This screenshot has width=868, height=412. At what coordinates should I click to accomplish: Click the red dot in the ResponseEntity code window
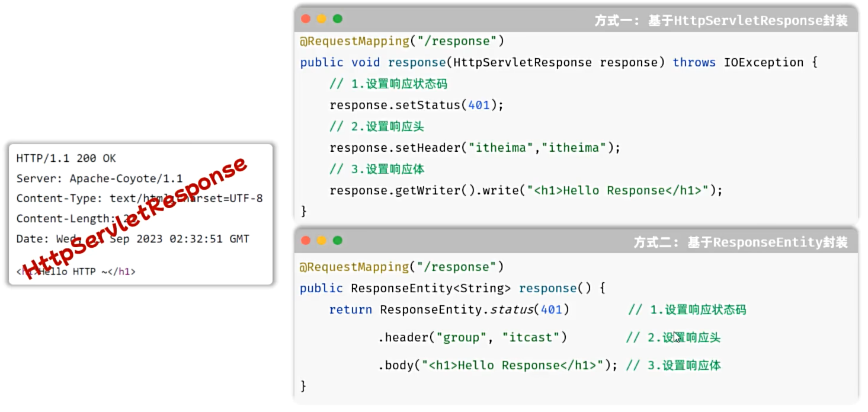point(306,241)
